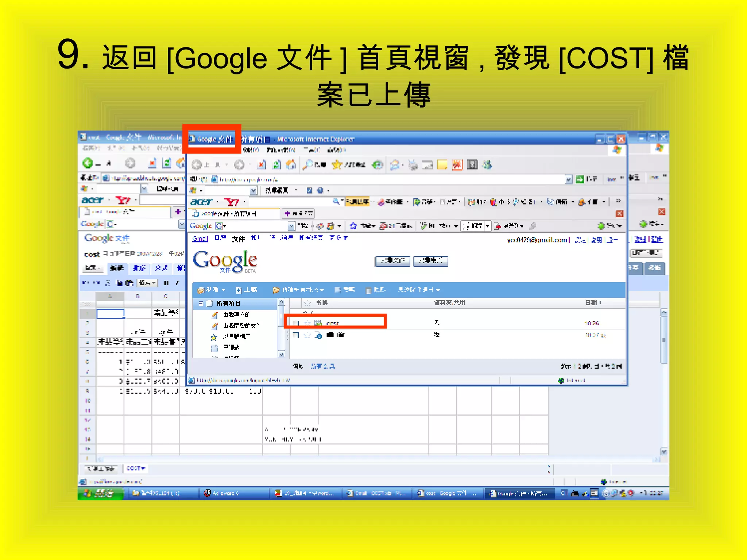The image size is (747, 560).
Task: Click the acer logo on the toolbar
Action: coord(202,202)
